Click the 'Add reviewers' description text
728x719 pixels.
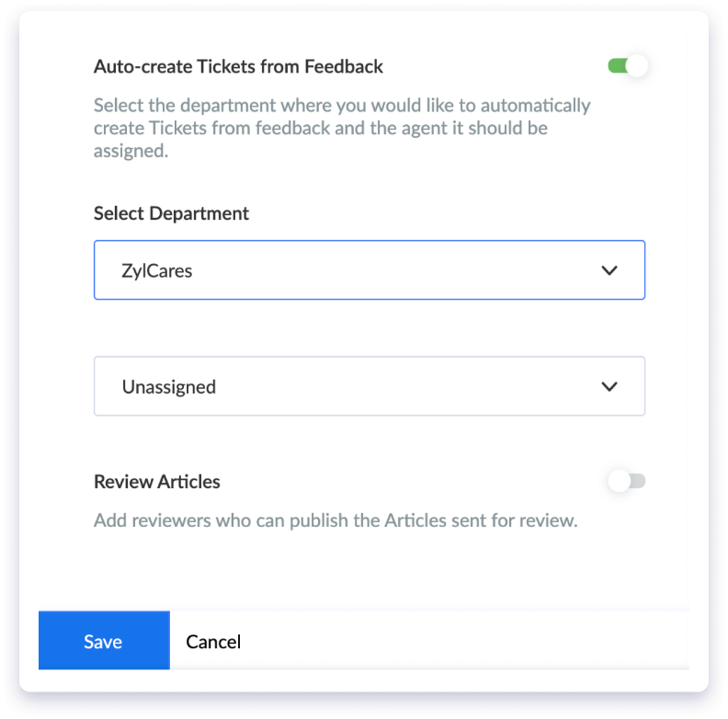point(336,520)
